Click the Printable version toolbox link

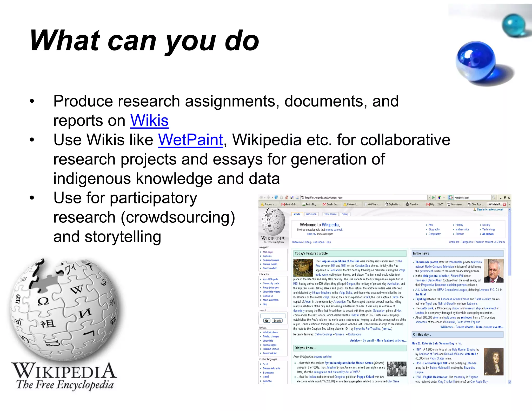pyautogui.click(x=271, y=349)
